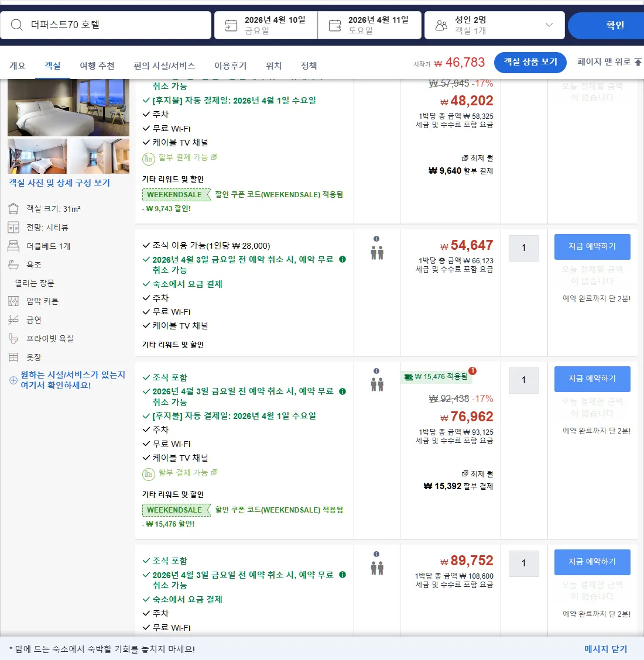Click the installment icon in the ₩76,962 row
This screenshot has height=660, width=644.
pos(148,474)
